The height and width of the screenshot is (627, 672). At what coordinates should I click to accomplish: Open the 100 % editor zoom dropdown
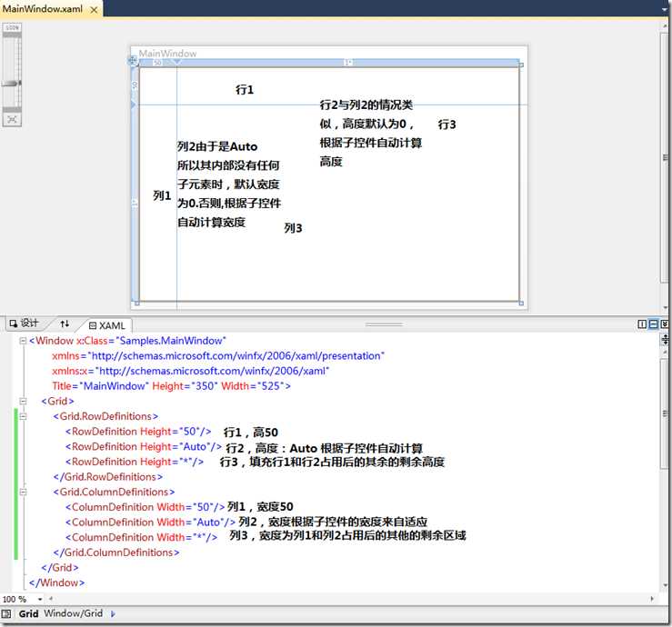[x=40, y=599]
